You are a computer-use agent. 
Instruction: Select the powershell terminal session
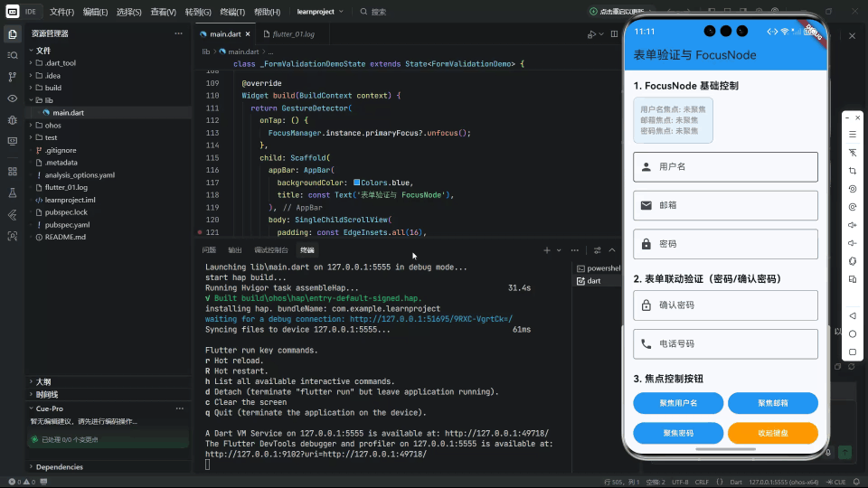click(599, 268)
